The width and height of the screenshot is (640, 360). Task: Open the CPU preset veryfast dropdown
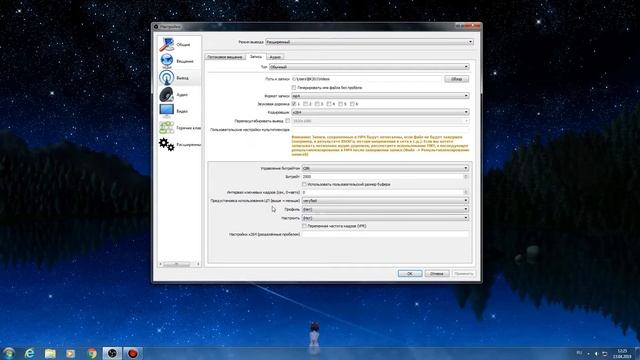pyautogui.click(x=385, y=201)
